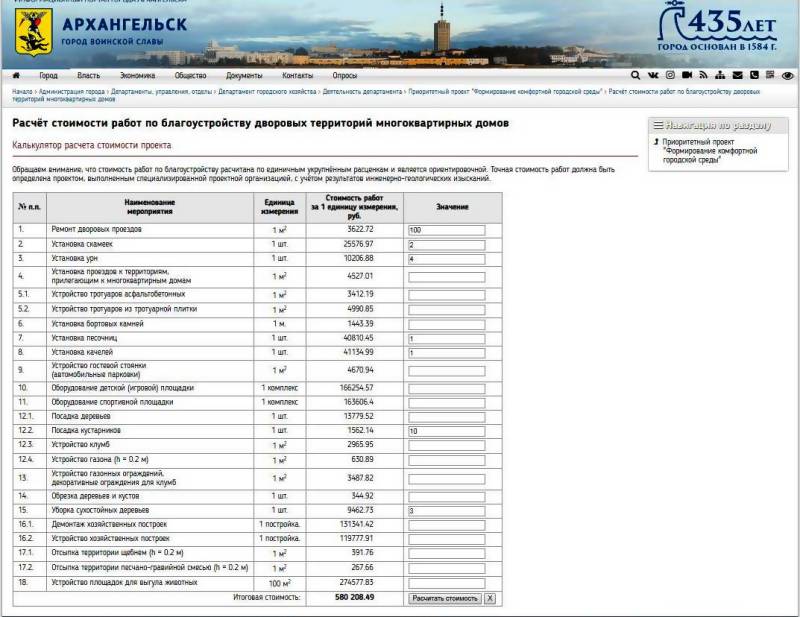
Task: Open the Документы menu item
Action: [244, 75]
